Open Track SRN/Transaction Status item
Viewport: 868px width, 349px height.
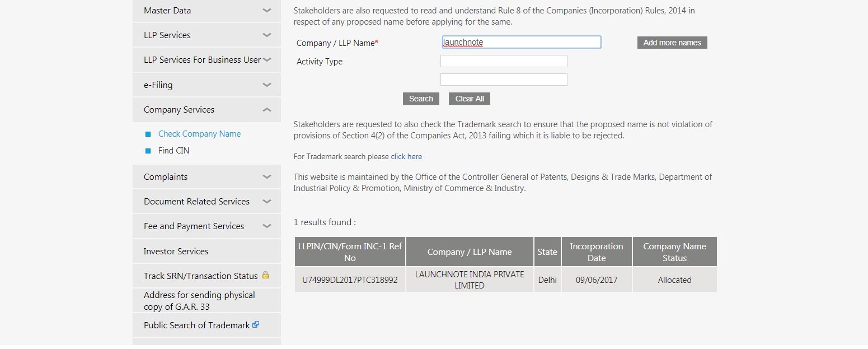tap(207, 276)
